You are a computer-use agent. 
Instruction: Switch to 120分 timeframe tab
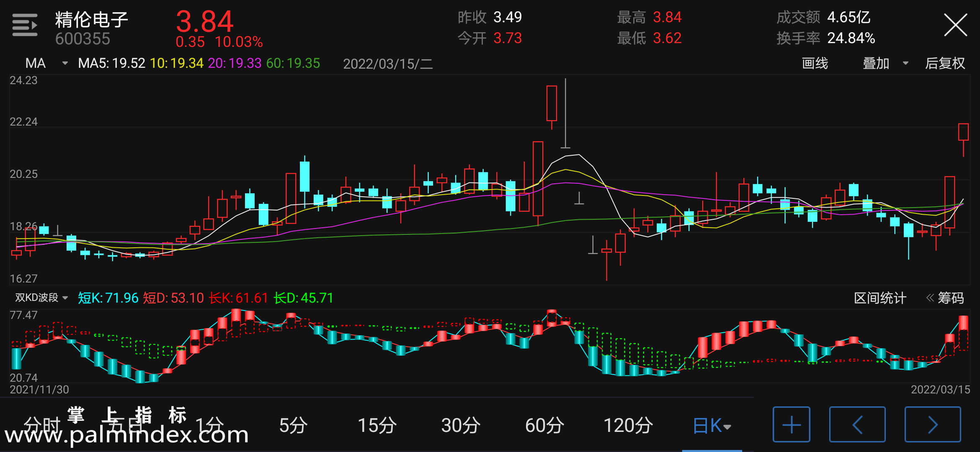click(628, 425)
